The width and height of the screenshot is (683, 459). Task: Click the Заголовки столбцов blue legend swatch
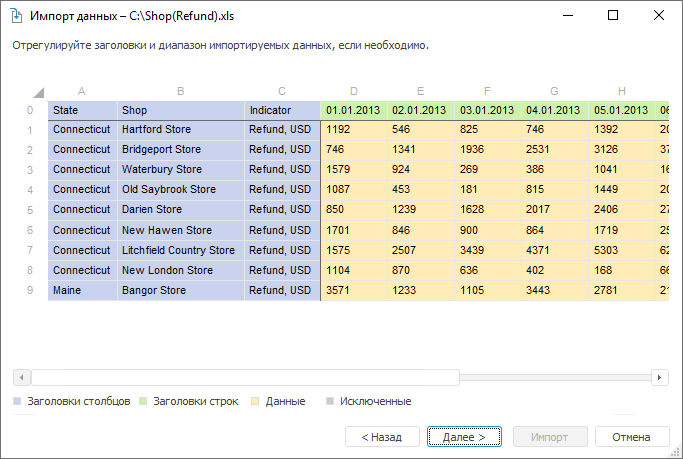(x=17, y=401)
